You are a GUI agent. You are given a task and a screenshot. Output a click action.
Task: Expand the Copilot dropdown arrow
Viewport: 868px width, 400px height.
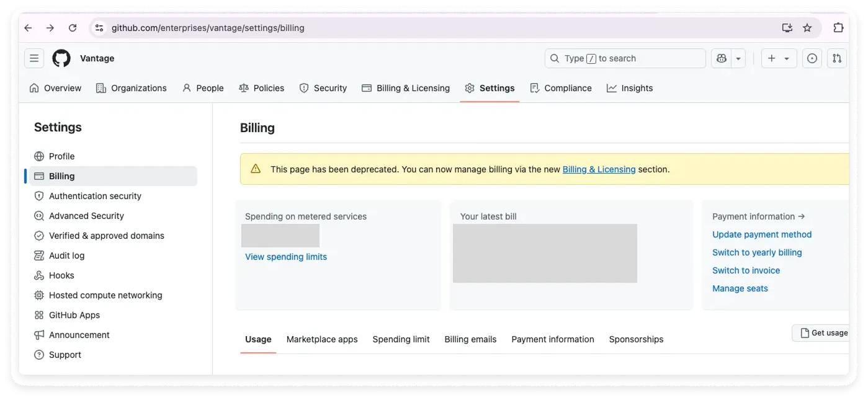pyautogui.click(x=738, y=58)
